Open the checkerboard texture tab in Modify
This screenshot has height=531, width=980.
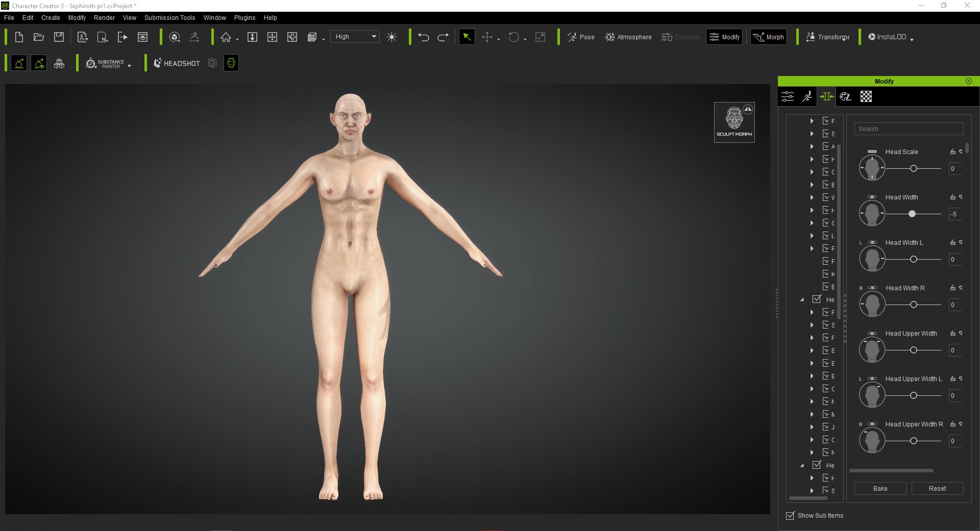[866, 96]
